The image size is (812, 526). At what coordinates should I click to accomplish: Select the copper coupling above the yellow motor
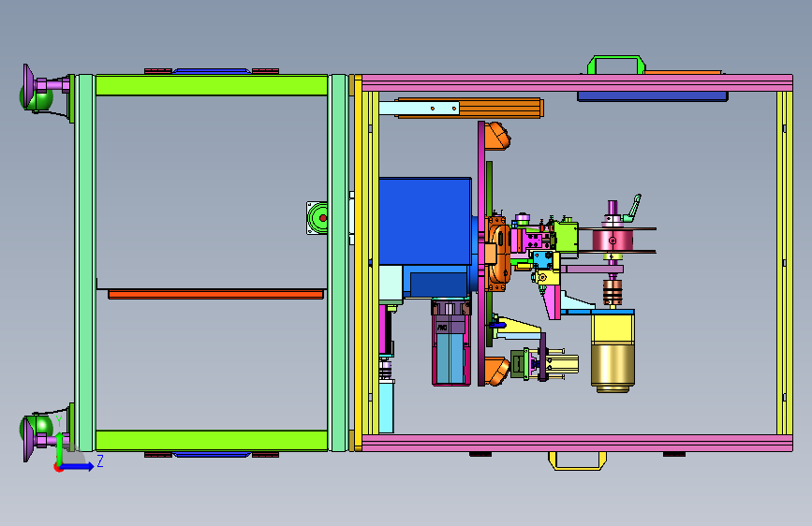coord(613,293)
